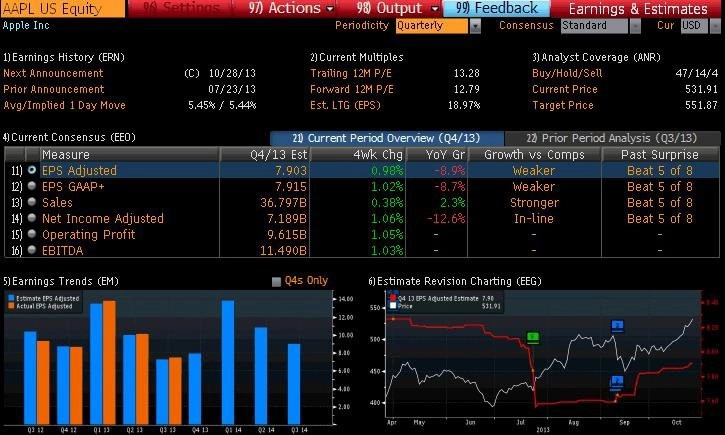Click the upper blue marker near Sep price peak
Image resolution: width=725 pixels, height=435 pixels.
point(617,325)
